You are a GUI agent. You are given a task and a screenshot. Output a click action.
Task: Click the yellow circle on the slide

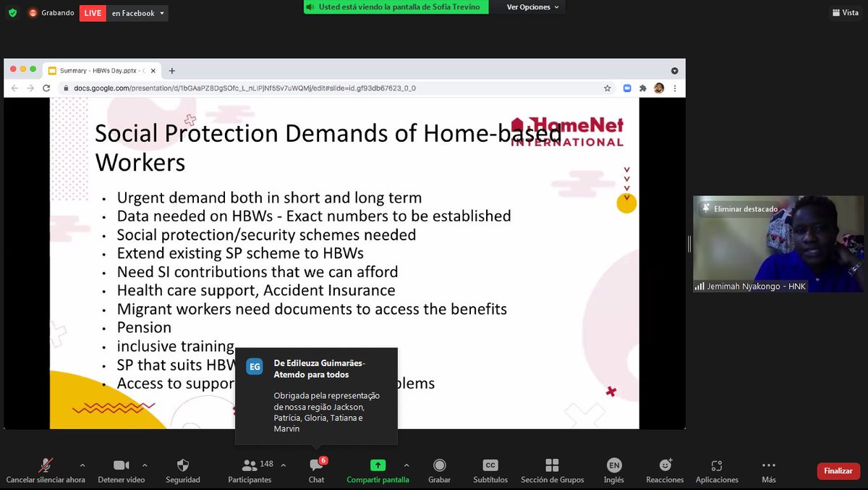tap(626, 203)
